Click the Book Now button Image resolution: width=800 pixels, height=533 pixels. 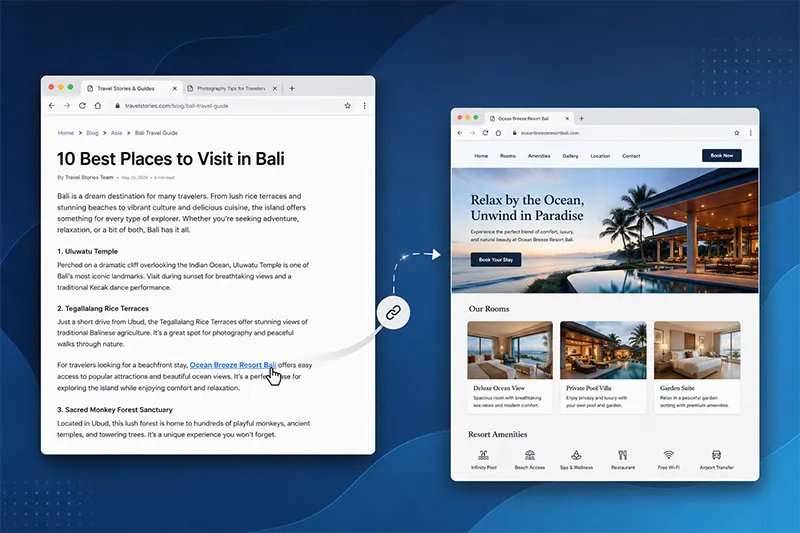pyautogui.click(x=721, y=156)
